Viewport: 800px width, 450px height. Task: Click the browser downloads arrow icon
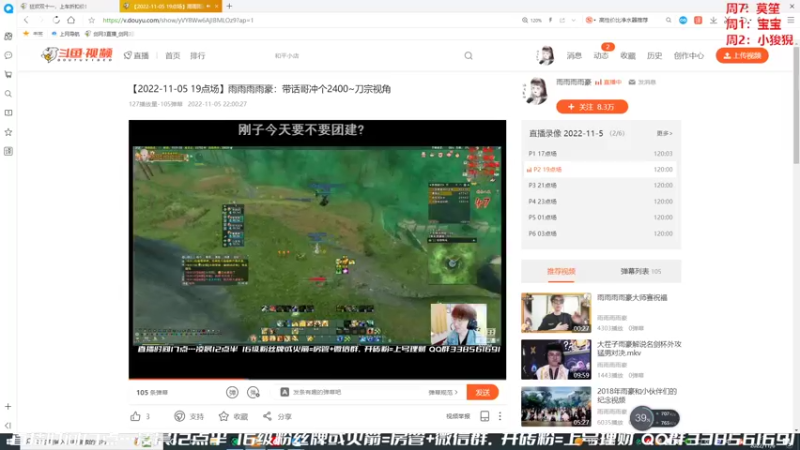[713, 20]
